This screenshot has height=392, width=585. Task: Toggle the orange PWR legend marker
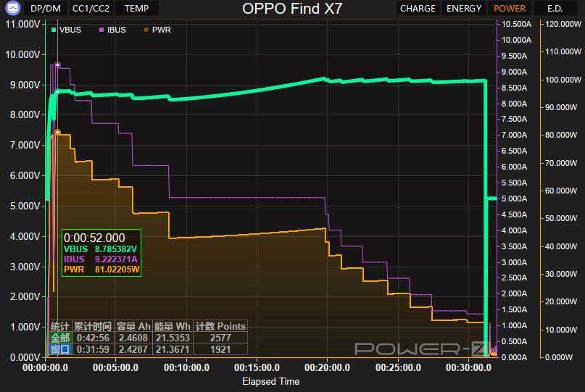(x=147, y=30)
